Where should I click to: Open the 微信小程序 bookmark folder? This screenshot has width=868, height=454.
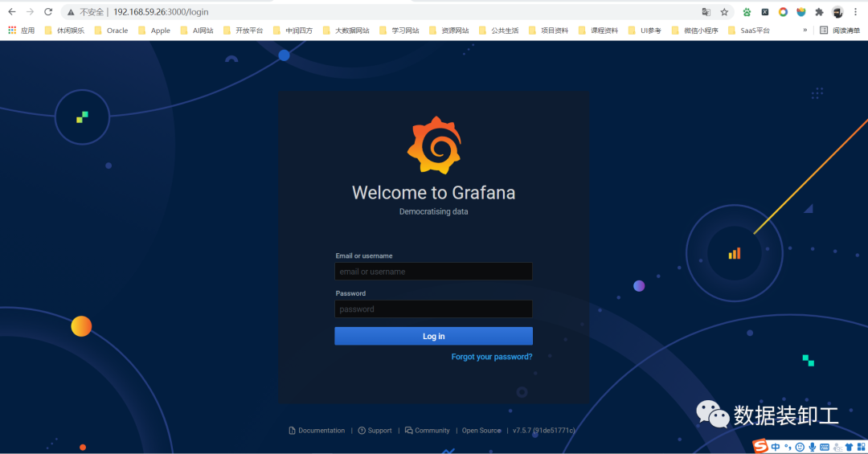[x=694, y=31]
